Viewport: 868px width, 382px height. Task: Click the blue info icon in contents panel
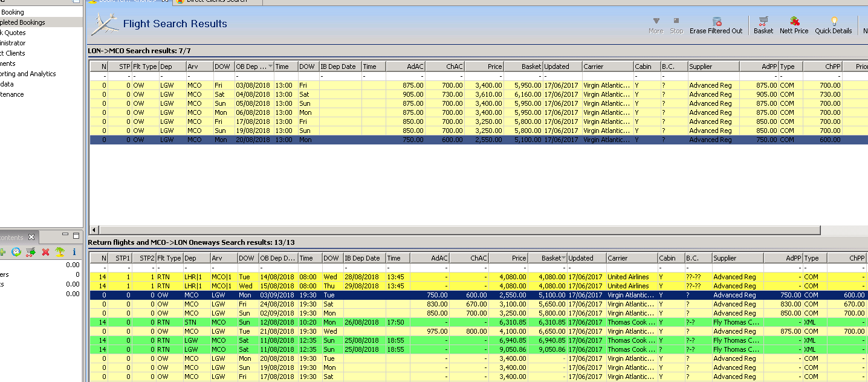click(74, 252)
